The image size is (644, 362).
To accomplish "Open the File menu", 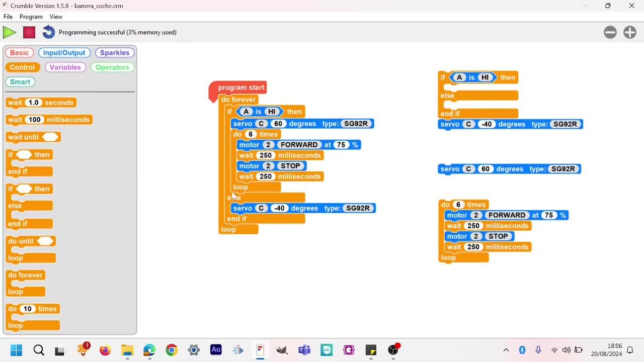I will coord(8,17).
